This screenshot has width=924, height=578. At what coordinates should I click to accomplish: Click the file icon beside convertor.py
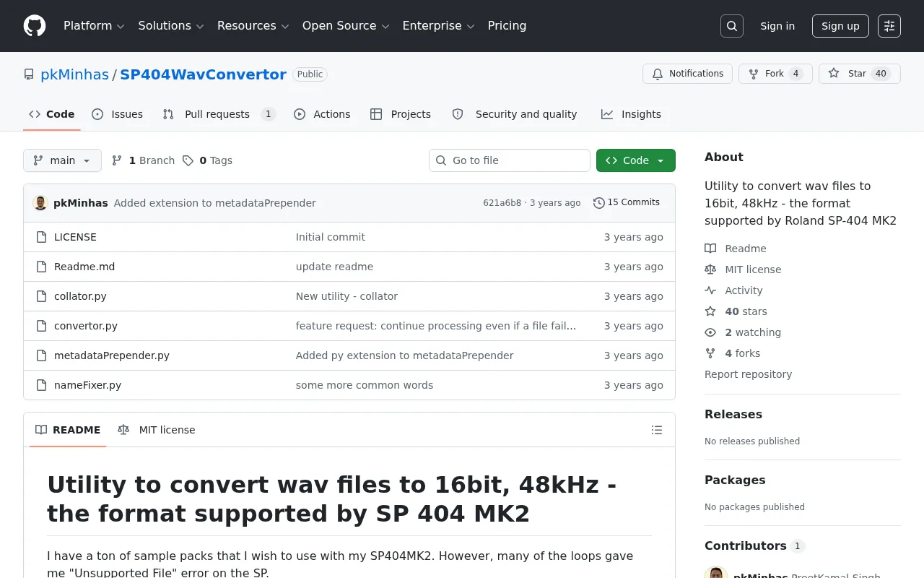tap(42, 326)
